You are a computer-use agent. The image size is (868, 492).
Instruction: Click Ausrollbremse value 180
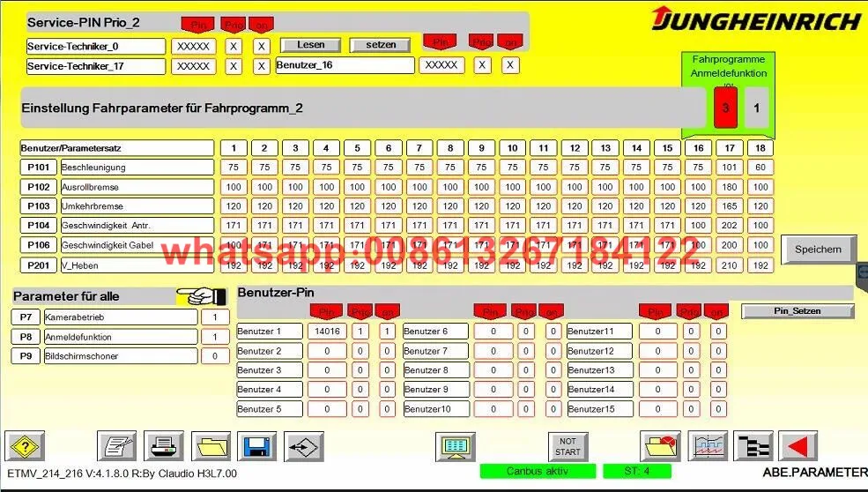coord(729,187)
